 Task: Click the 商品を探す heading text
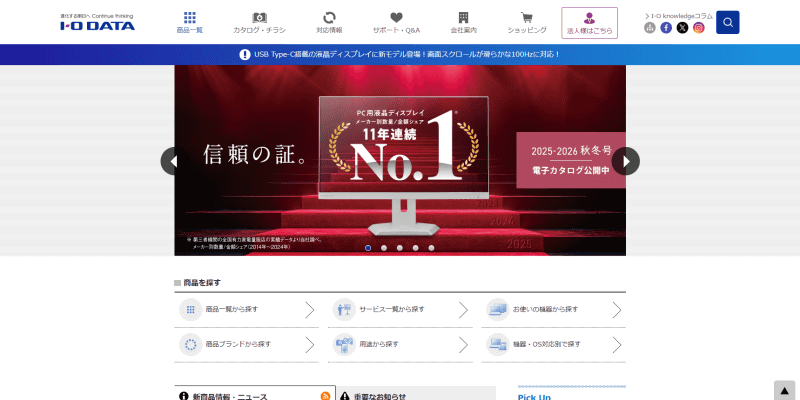202,283
